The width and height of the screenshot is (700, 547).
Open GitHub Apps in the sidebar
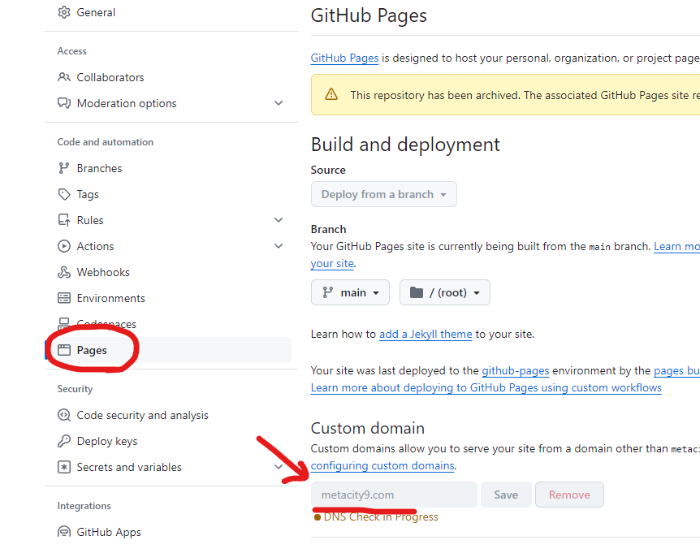point(108,532)
